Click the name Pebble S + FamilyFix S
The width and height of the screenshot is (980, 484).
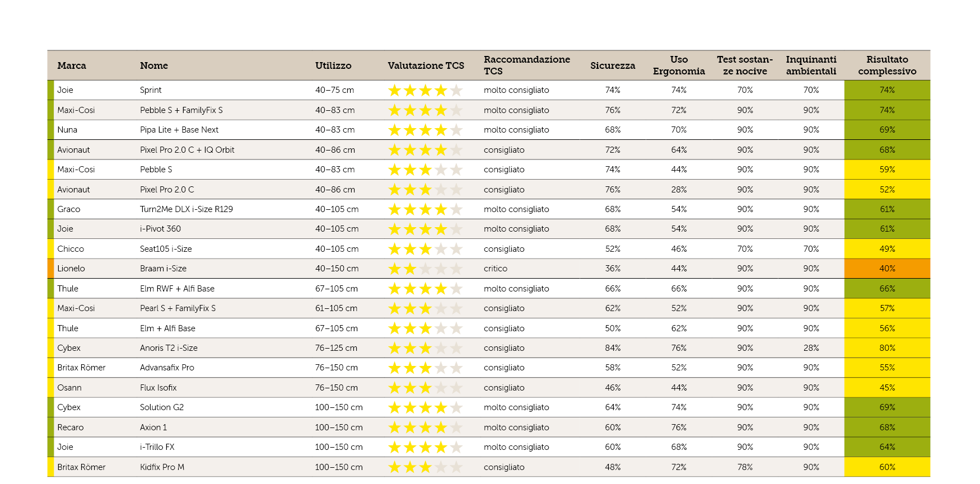click(x=181, y=110)
